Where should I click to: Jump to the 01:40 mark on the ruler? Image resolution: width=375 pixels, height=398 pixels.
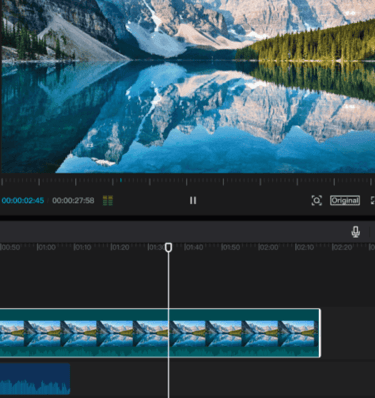(193, 247)
